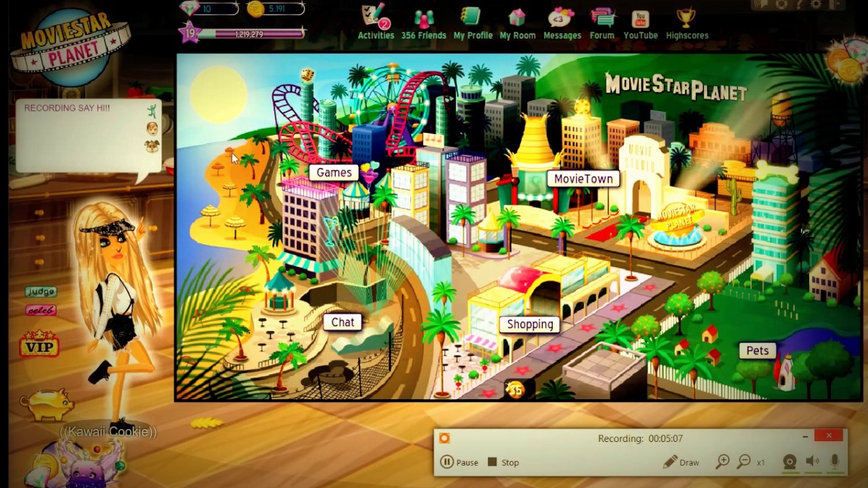Open Games on the map
868x488 pixels.
[x=334, y=172]
